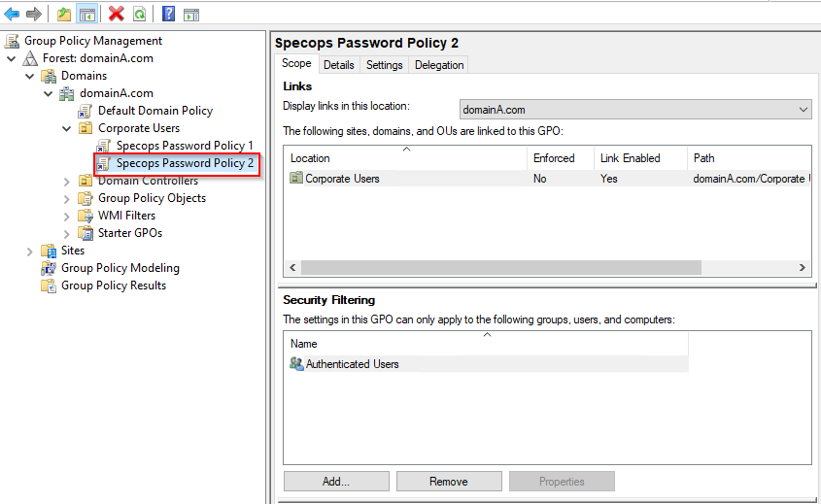
Task: Click the Show/Hide Action Pane icon
Action: coord(191,15)
